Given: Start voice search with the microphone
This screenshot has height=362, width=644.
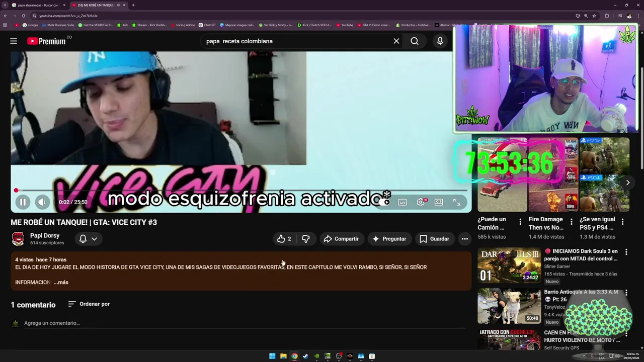Looking at the screenshot, I should (440, 41).
